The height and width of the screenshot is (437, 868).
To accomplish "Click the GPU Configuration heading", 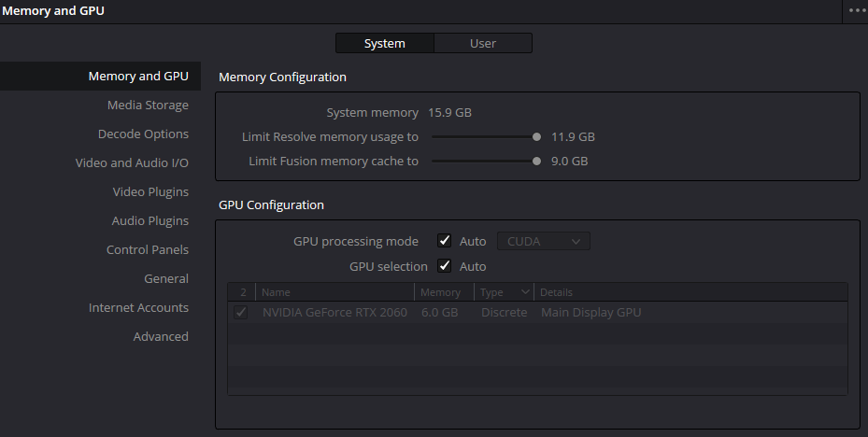I will tap(271, 204).
